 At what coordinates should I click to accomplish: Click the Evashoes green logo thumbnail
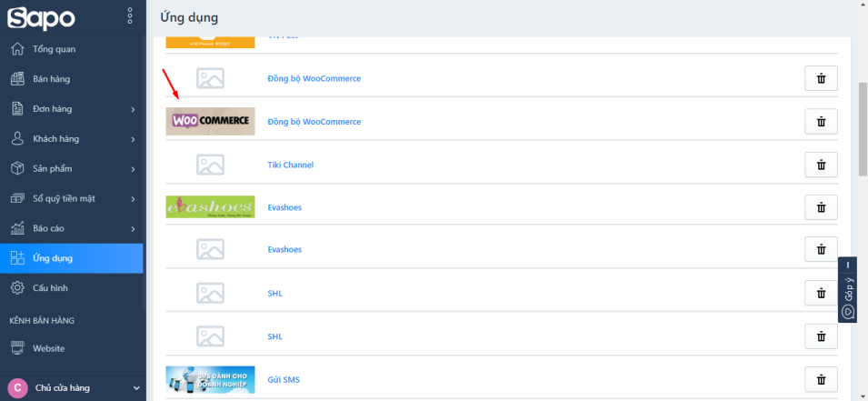click(210, 206)
